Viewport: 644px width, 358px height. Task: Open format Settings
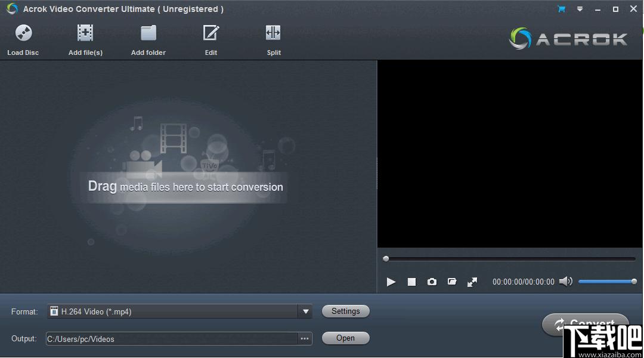[x=345, y=311]
